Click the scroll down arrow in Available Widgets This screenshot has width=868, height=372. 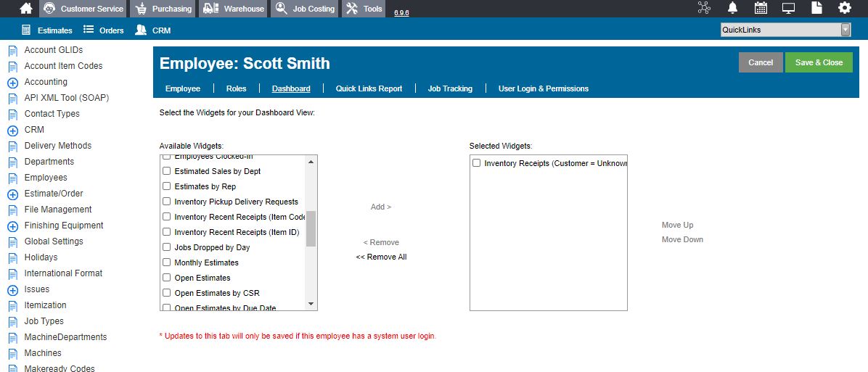coord(311,304)
